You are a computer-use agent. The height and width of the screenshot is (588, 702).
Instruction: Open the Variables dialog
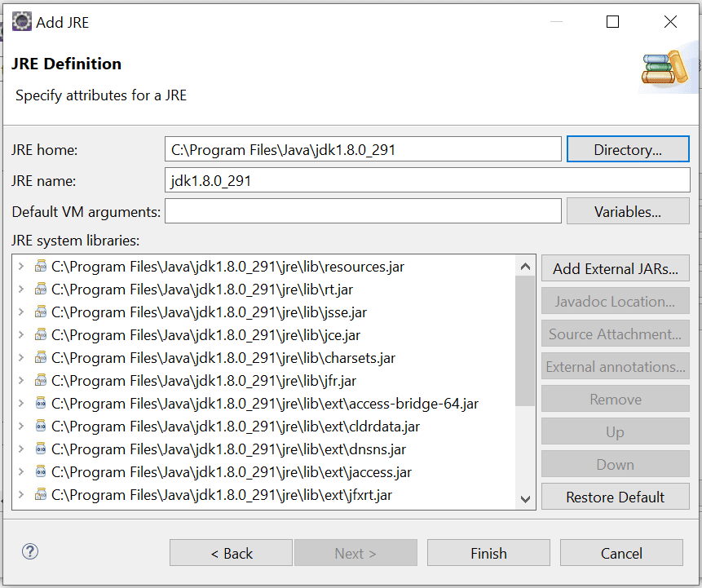[628, 210]
